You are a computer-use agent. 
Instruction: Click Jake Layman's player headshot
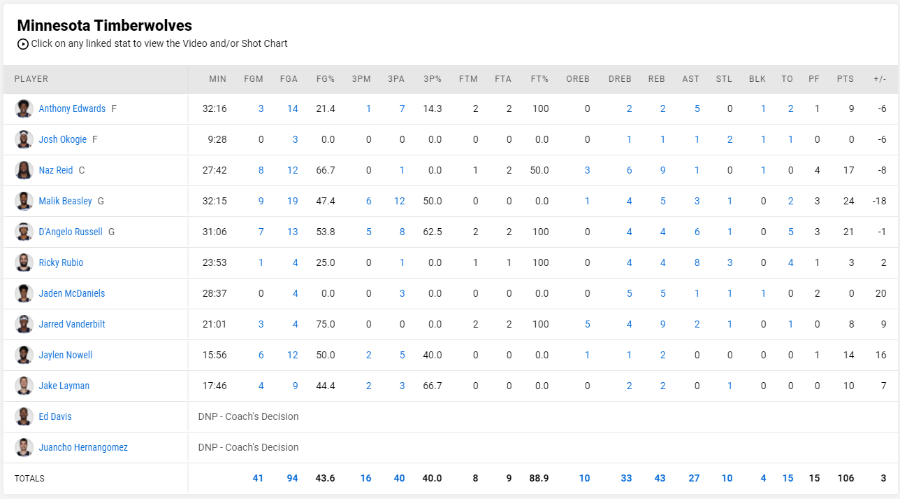[x=24, y=385]
